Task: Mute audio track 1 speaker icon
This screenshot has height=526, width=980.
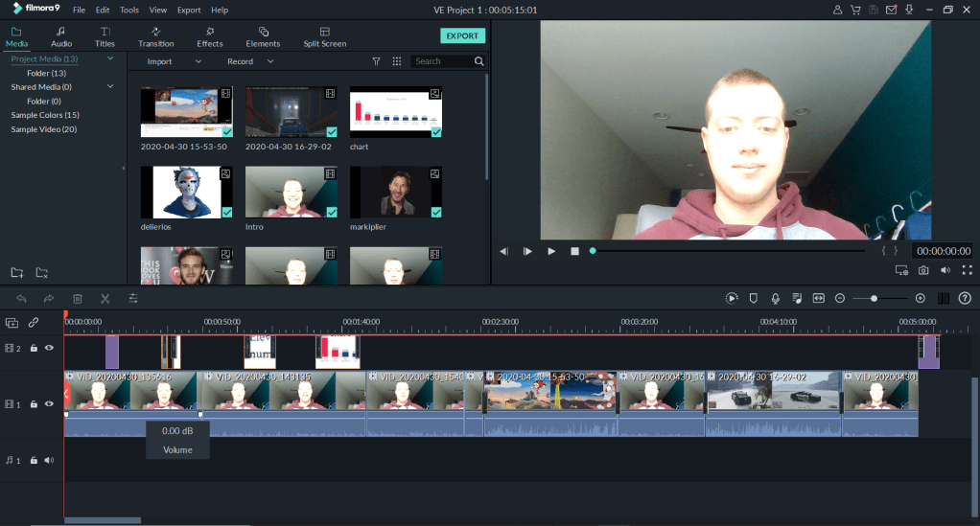Action: pos(49,460)
